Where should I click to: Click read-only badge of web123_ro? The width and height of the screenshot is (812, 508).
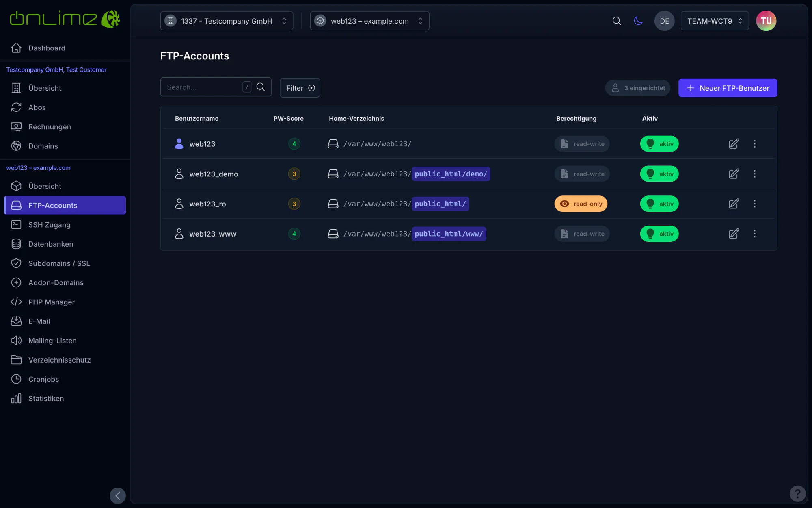(581, 204)
